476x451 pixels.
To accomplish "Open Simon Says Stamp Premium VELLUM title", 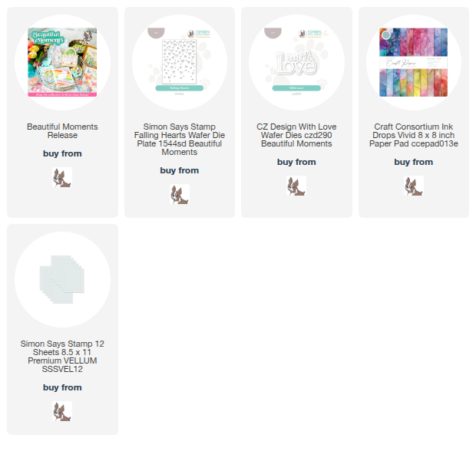I will (62, 357).
